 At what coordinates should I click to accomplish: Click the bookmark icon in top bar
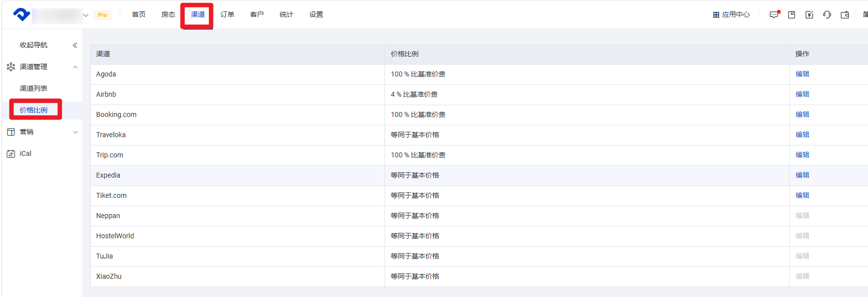[x=792, y=15]
